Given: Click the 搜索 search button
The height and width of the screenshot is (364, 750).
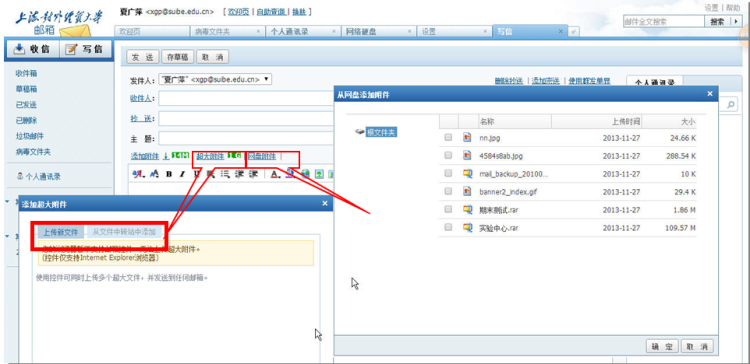Looking at the screenshot, I should 717,22.
